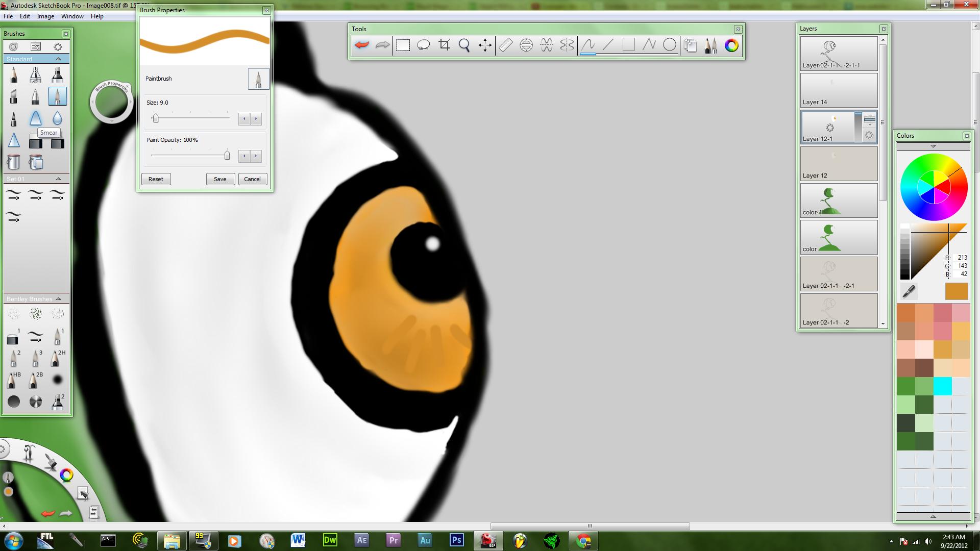Open the Brush palette icon in Tools
The height and width of the screenshot is (551, 980).
[710, 45]
